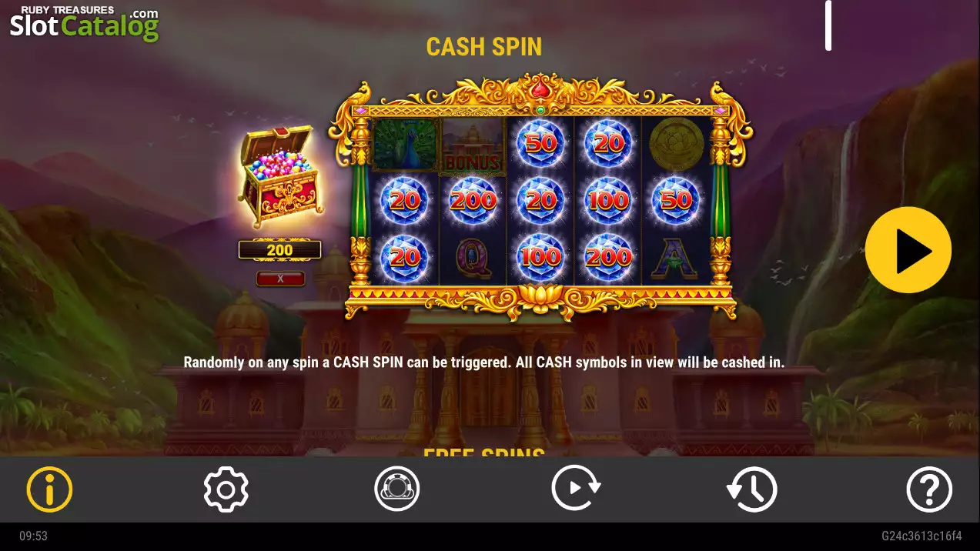The image size is (980, 551).
Task: Click the yellow spin play button
Action: pos(908,250)
